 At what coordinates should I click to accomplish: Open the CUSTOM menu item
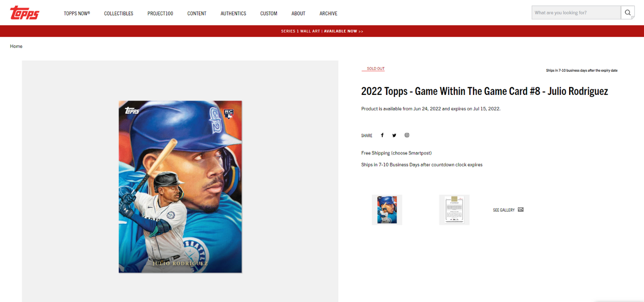269,13
